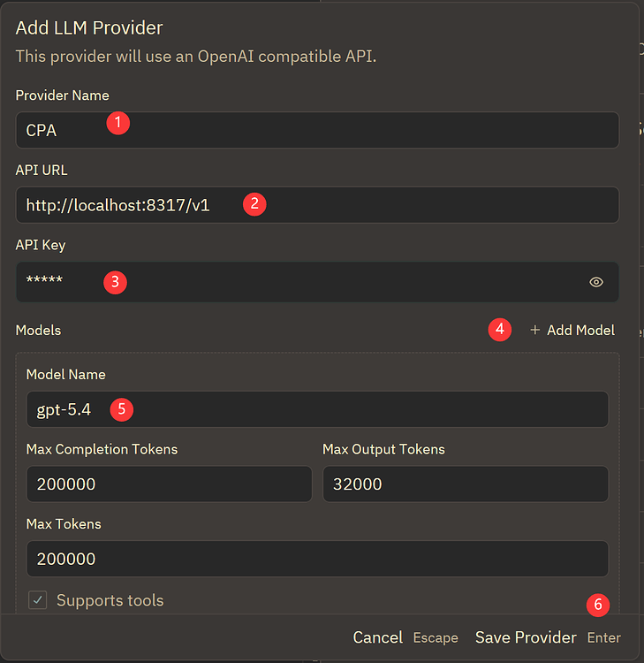644x663 pixels.
Task: Click the OpenAI compatible API description text
Action: 196,57
